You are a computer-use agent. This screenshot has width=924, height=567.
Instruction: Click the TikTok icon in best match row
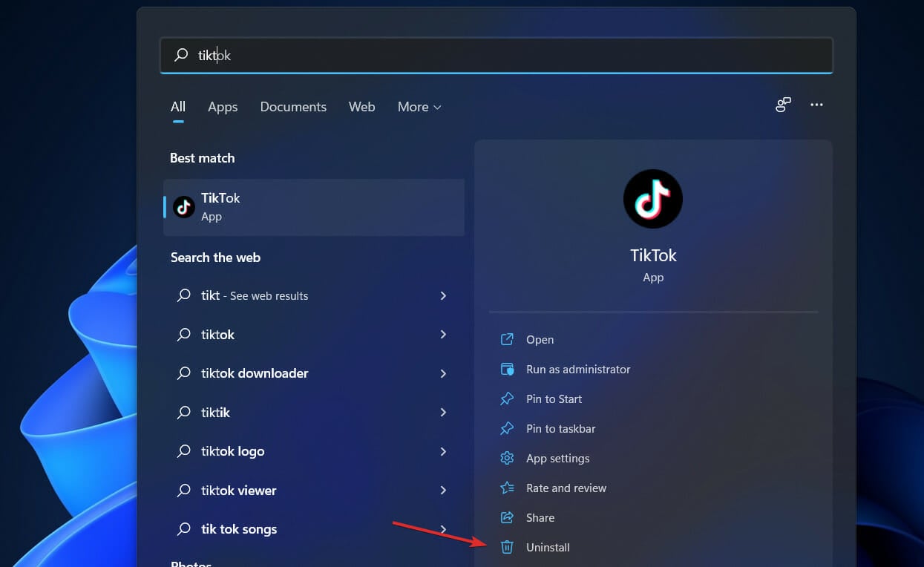184,207
